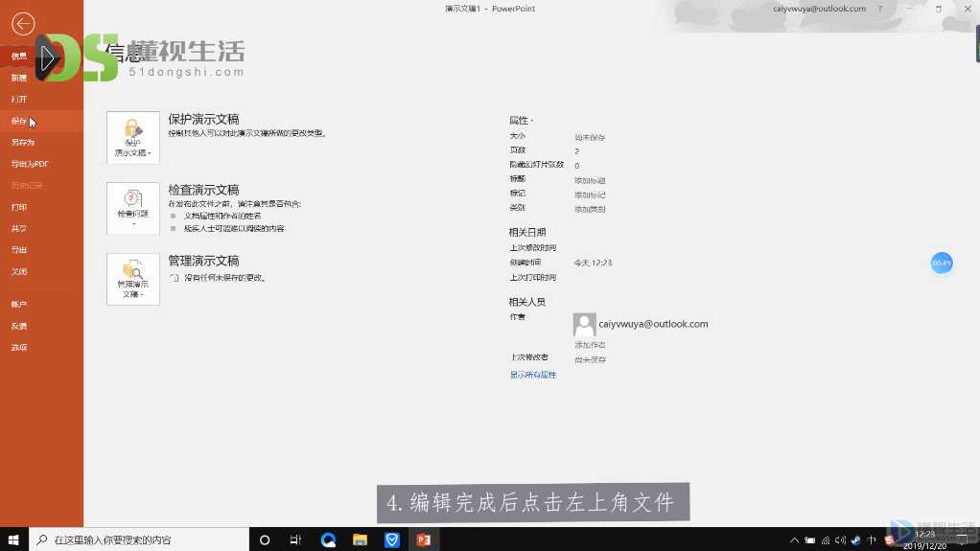Image resolution: width=980 pixels, height=551 pixels.
Task: Click the 添加标记 add tag field
Action: pyautogui.click(x=590, y=195)
